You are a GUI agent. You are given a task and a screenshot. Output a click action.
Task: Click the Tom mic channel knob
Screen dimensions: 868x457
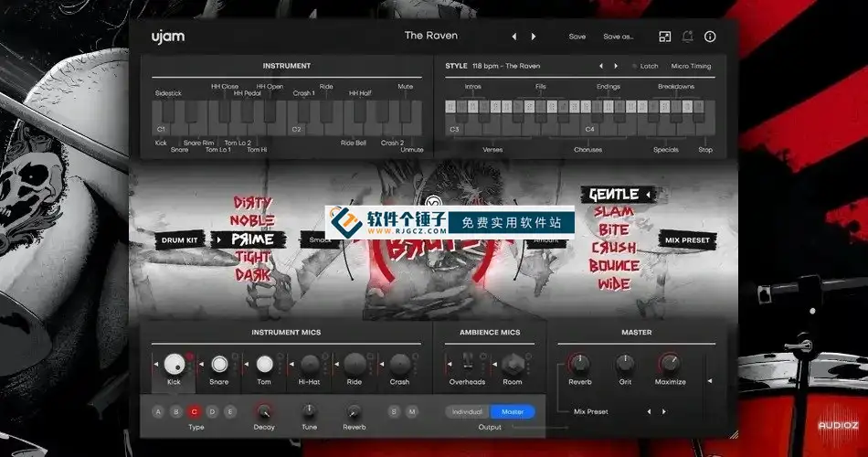[265, 364]
